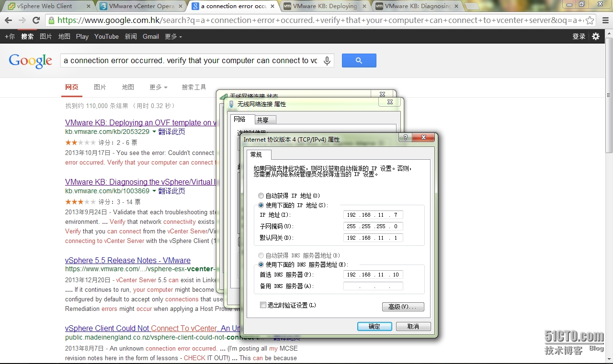The height and width of the screenshot is (364, 613).
Task: Open Play from Google black bar
Action: pyautogui.click(x=82, y=36)
